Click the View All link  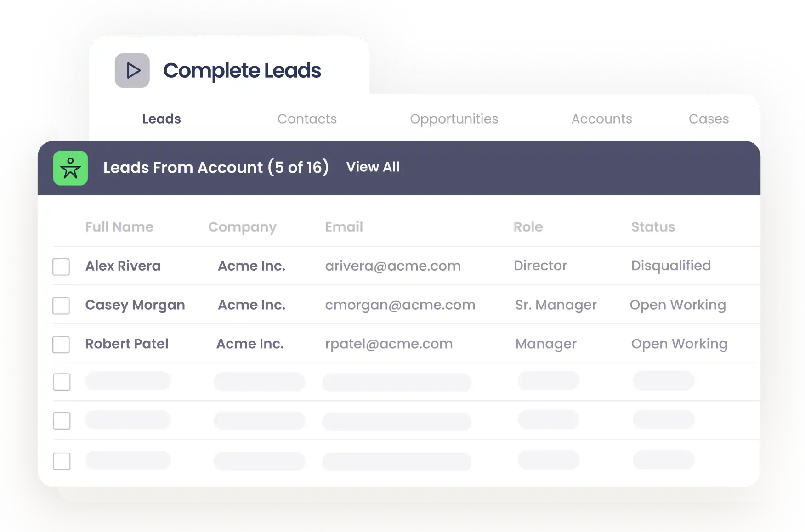[x=373, y=167]
